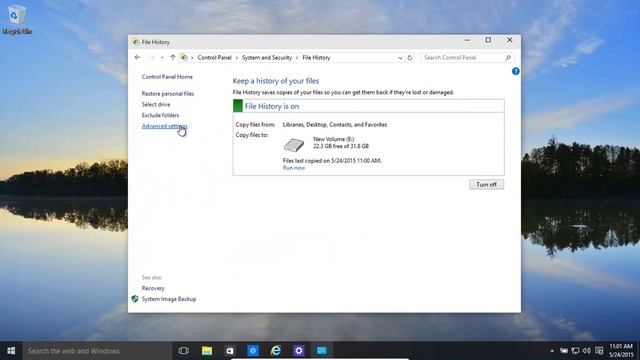Click 'Files last copied on 5/24/2015' text
Screen dimensions: 640x360
click(x=332, y=161)
